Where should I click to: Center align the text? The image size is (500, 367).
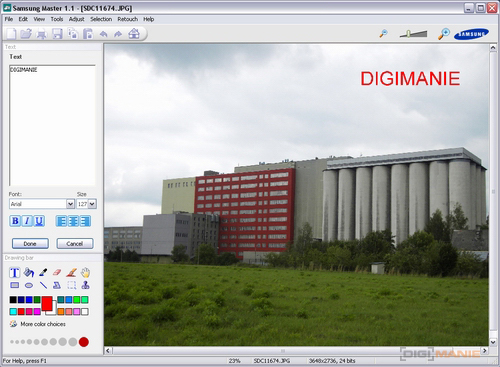click(x=73, y=221)
